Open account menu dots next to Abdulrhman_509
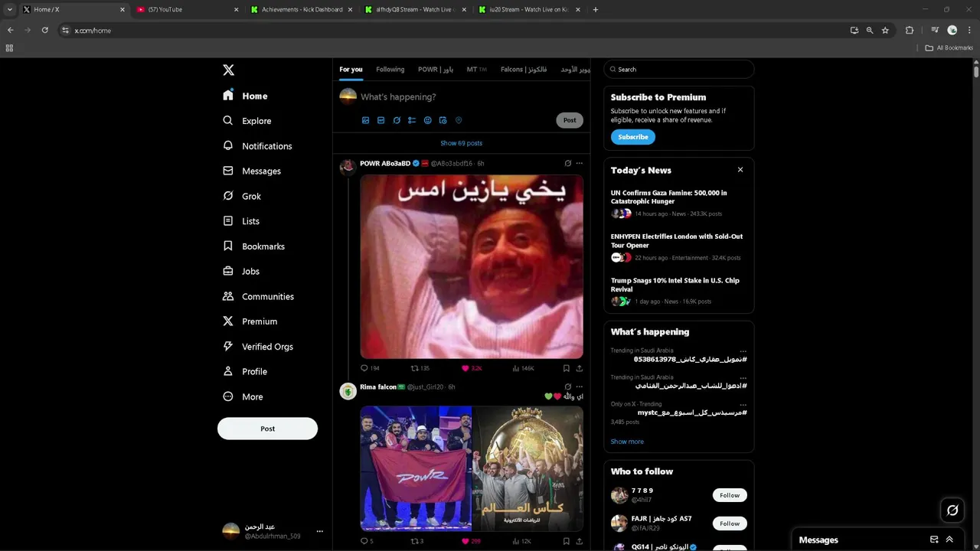 pyautogui.click(x=320, y=531)
